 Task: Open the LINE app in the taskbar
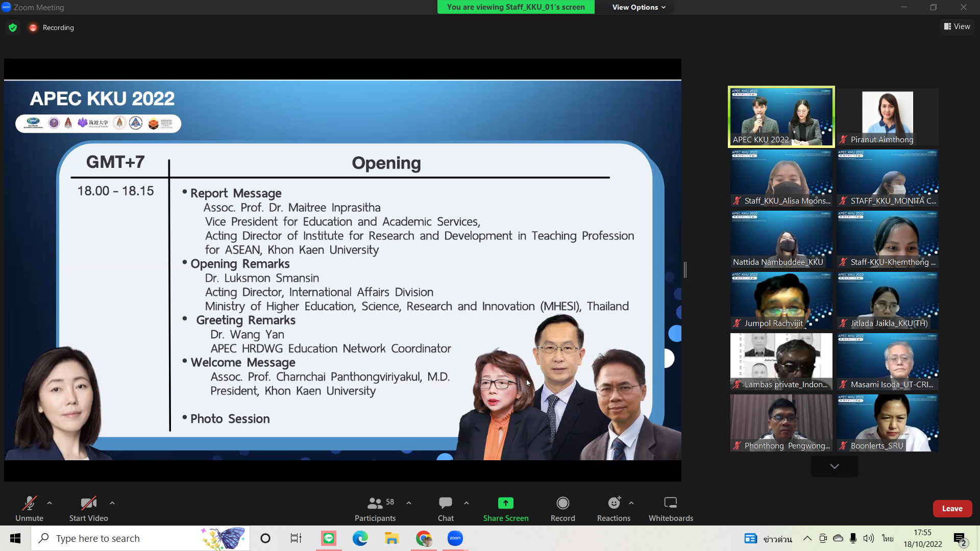[x=328, y=538]
